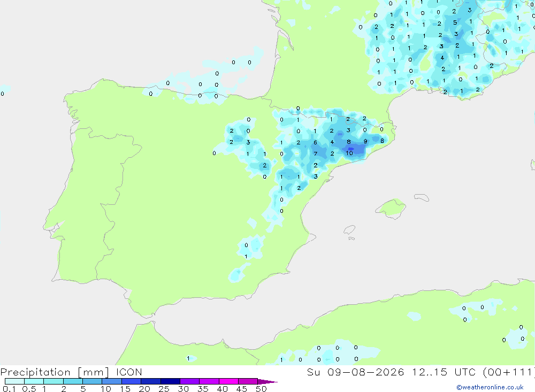This screenshot has height=392, width=535.
Task: Click the "45" legend label
Action: coord(242,389)
